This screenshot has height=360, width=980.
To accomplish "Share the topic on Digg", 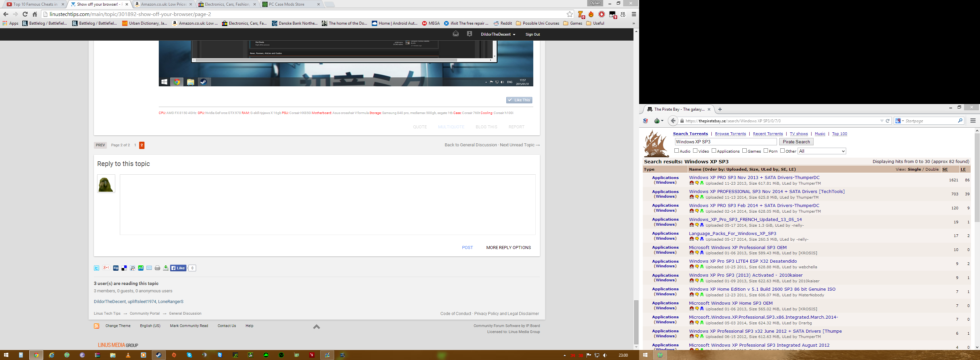I will (116, 268).
